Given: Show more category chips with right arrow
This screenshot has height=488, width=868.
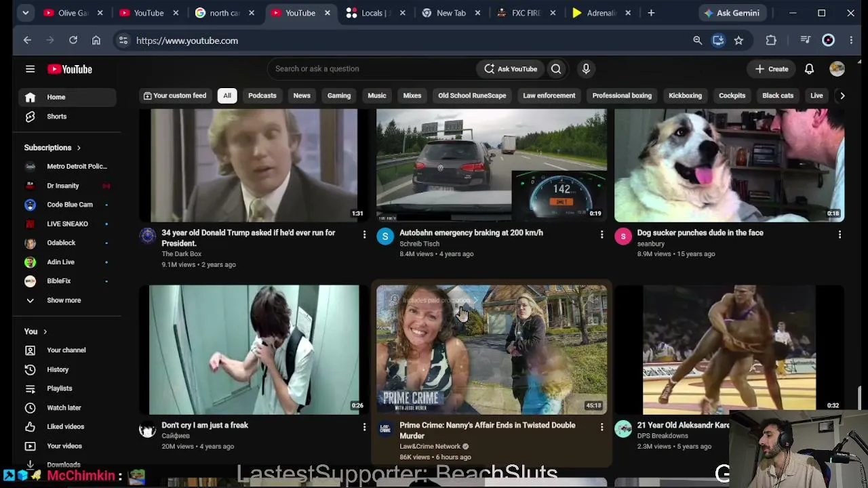Looking at the screenshot, I should (842, 96).
